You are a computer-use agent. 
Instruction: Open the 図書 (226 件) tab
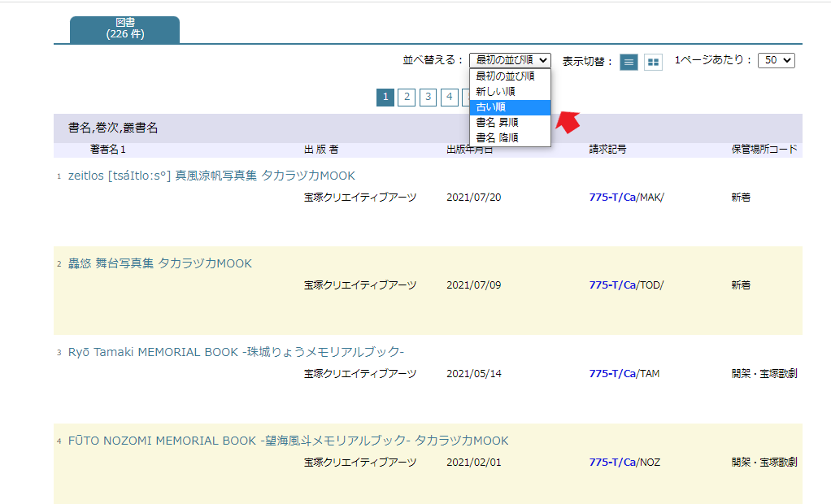pyautogui.click(x=124, y=28)
